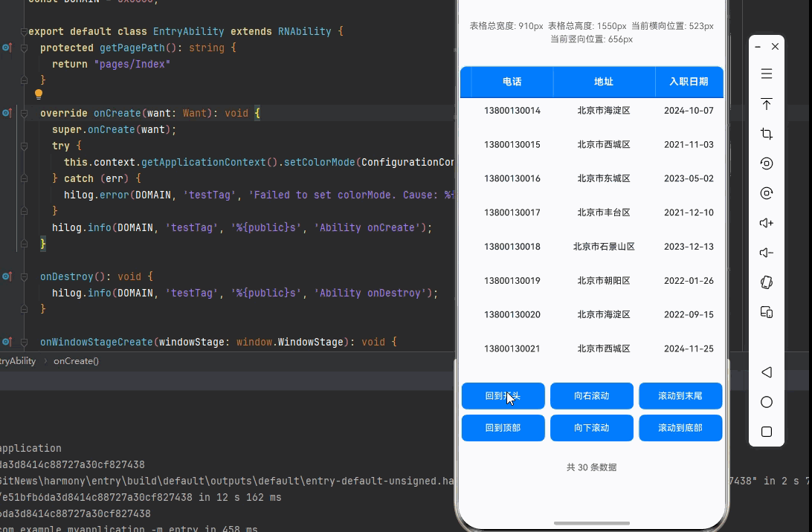Tap 滚动到末尾 button
The image size is (812, 532).
tap(680, 396)
